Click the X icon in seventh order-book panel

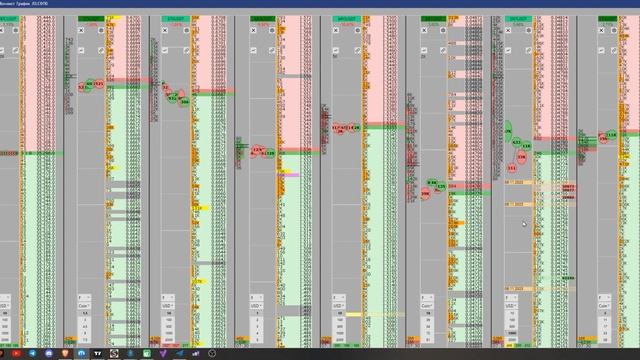508,30
